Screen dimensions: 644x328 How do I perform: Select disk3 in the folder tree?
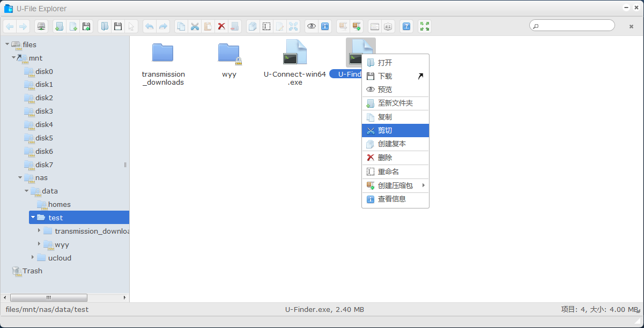44,111
